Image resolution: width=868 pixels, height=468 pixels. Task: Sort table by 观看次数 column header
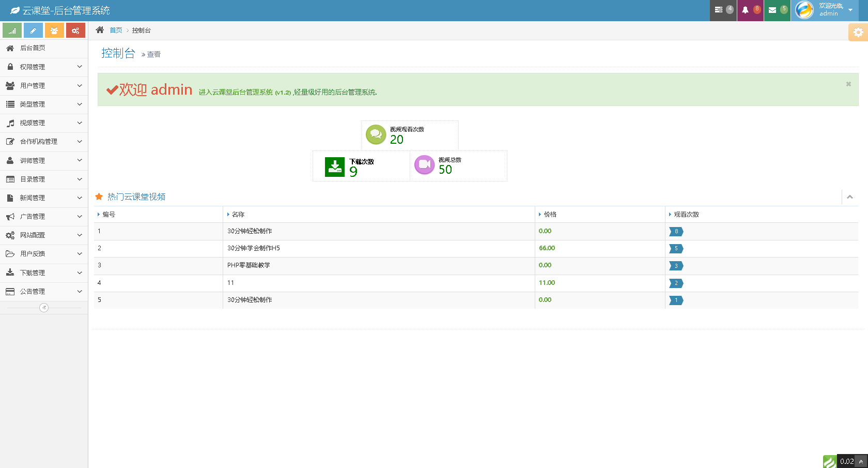[x=686, y=215]
